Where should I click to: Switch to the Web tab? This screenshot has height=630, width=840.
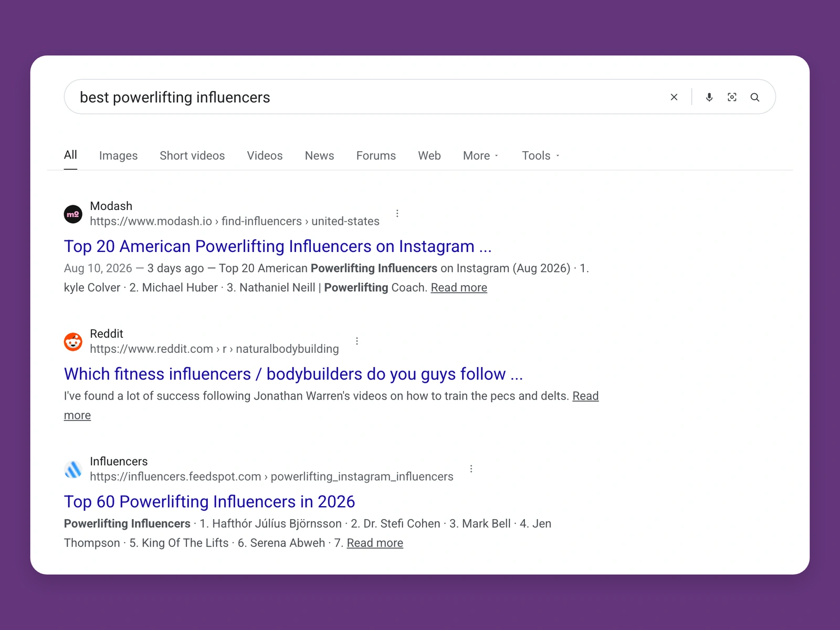pyautogui.click(x=429, y=156)
